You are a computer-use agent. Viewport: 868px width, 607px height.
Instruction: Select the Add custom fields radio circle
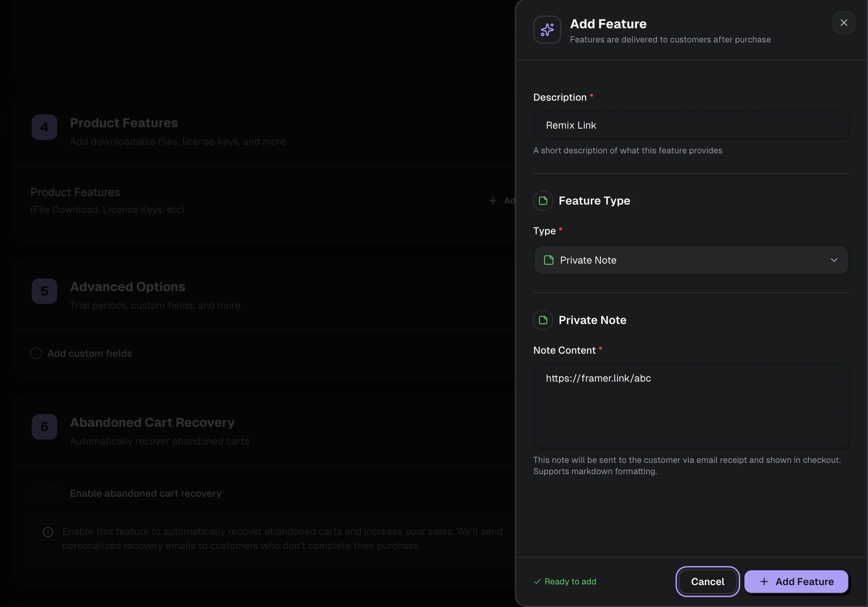click(36, 353)
